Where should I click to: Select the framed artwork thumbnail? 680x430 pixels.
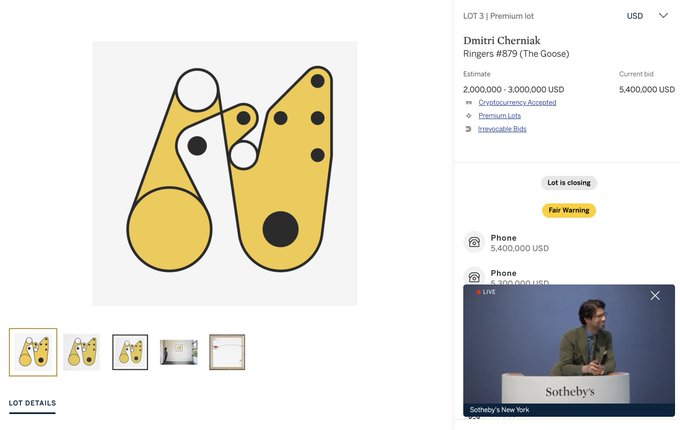pyautogui.click(x=130, y=352)
